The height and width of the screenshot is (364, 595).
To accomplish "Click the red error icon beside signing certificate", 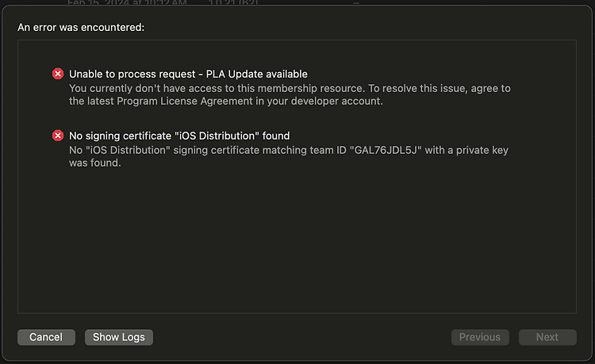I will tap(58, 136).
